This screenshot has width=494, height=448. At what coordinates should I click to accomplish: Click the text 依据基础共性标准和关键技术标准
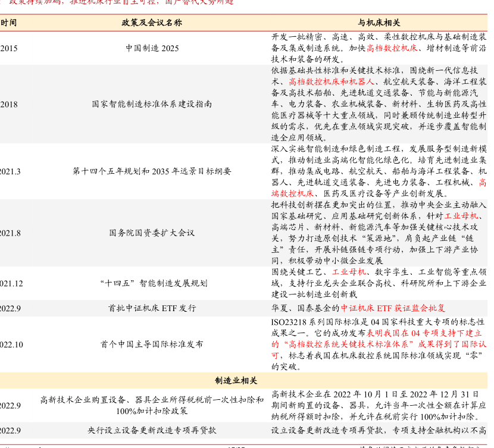(336, 71)
